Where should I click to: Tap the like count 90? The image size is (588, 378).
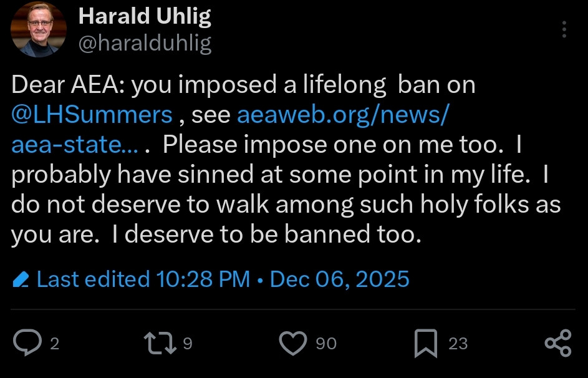pos(326,344)
